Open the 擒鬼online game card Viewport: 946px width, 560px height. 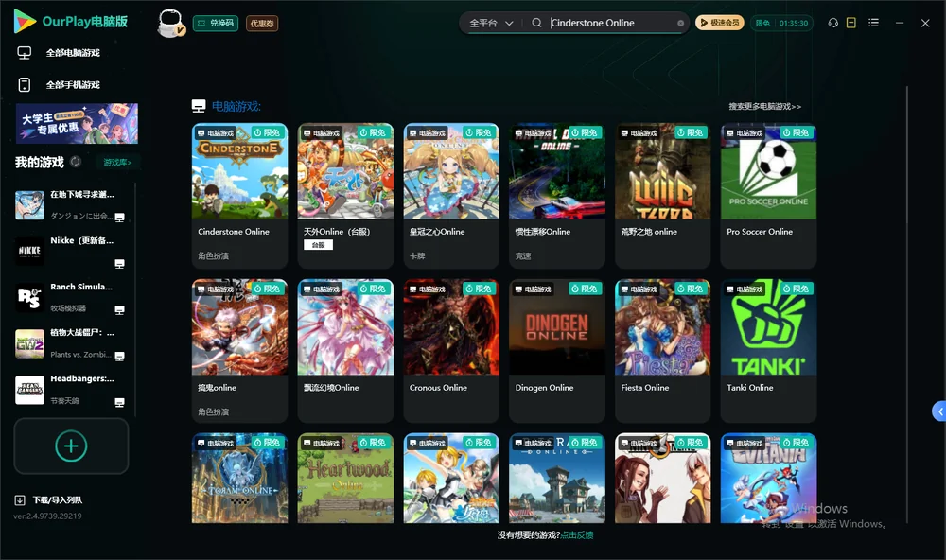239,351
